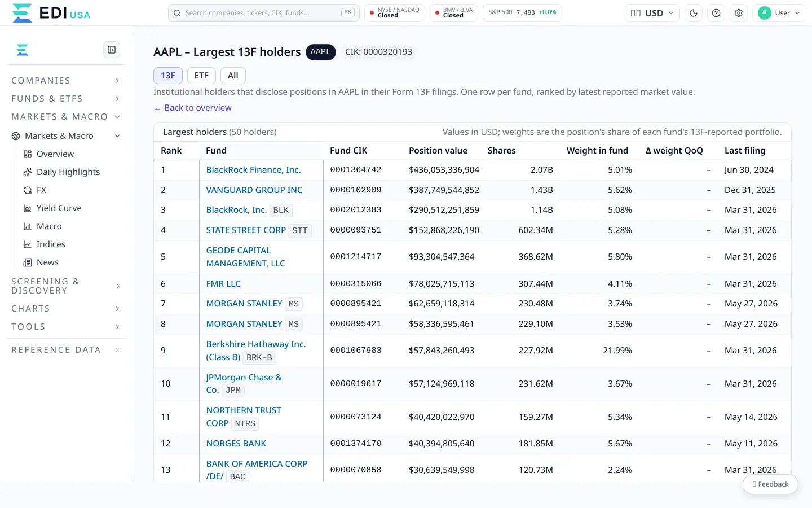Click the 21.99% weight cell
The width and height of the screenshot is (812, 508).
pos(617,351)
